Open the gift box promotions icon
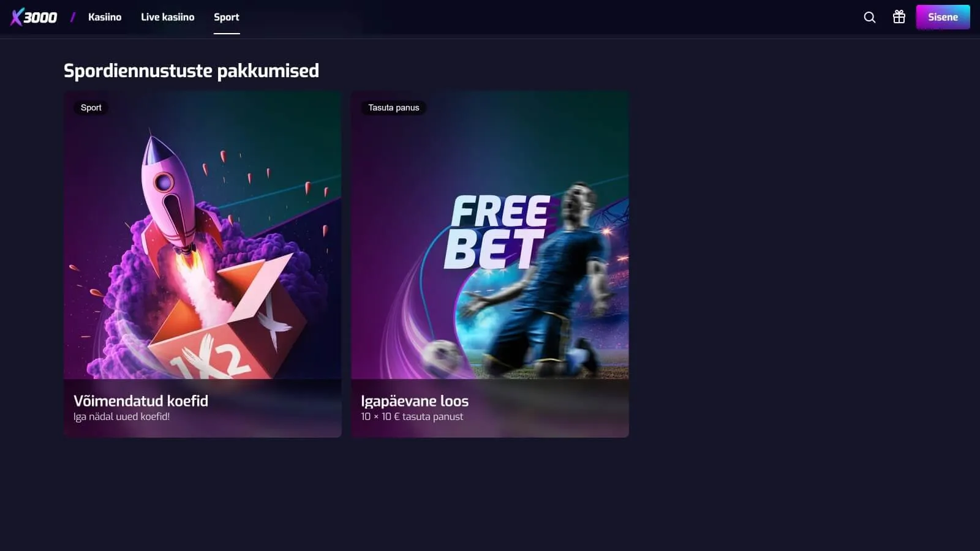Screen dimensions: 980x551 tap(899, 17)
